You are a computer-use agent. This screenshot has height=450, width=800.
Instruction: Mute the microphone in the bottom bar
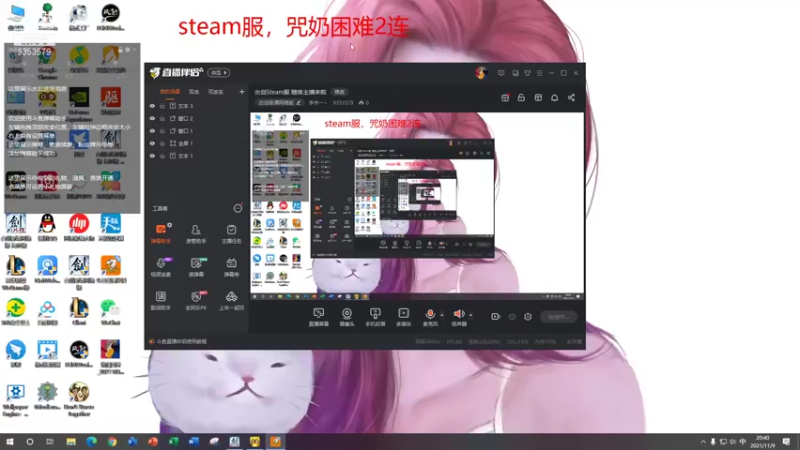tap(430, 314)
